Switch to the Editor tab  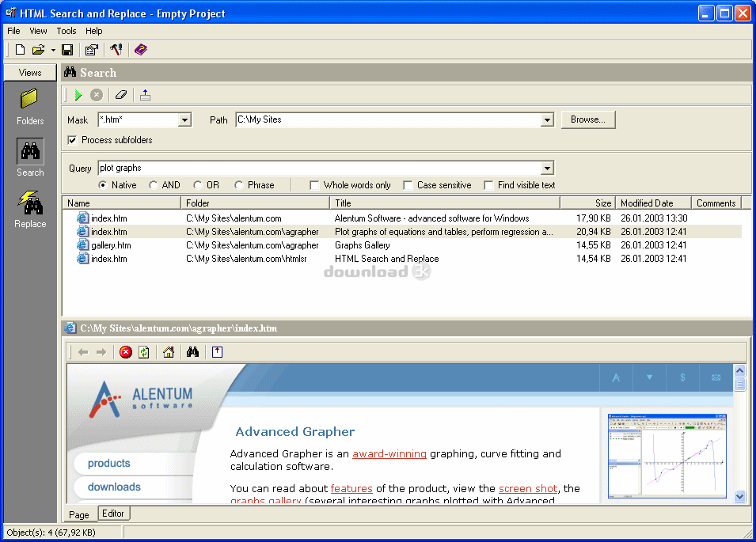[113, 513]
